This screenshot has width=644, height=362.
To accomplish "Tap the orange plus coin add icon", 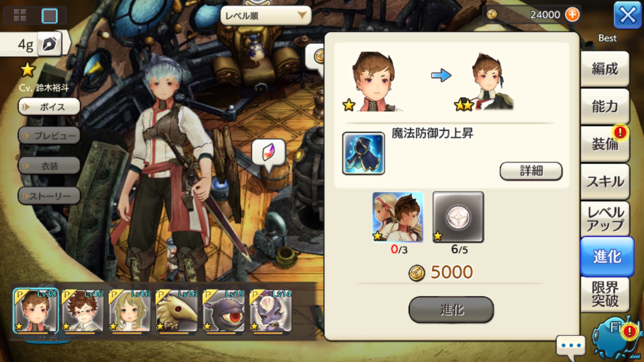I will point(572,15).
